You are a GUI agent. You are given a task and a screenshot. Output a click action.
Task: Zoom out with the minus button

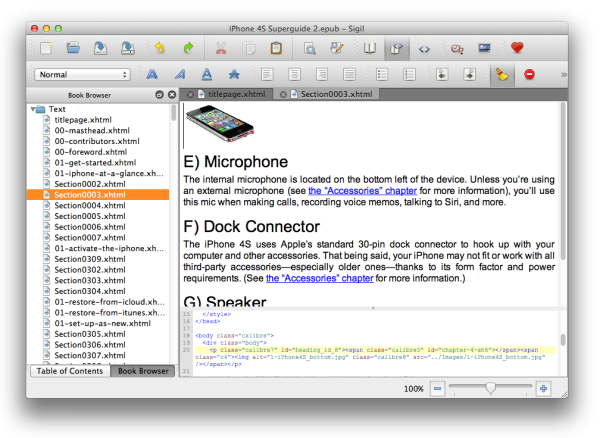(x=437, y=389)
